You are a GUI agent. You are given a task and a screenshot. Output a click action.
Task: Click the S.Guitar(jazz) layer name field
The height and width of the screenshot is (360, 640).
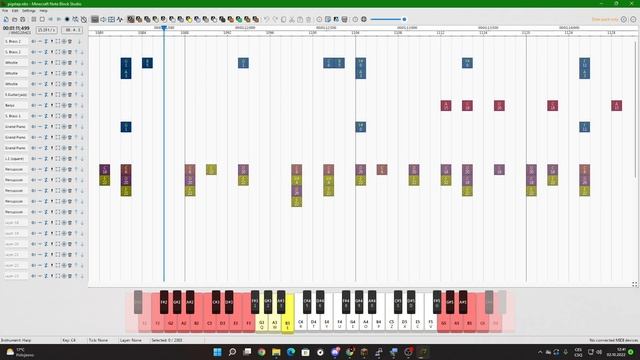coord(16,95)
